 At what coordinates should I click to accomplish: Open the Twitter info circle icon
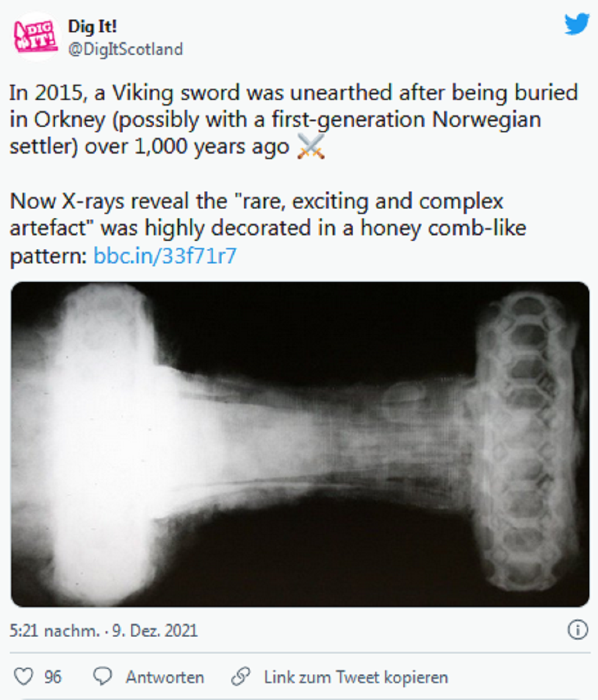tap(577, 630)
